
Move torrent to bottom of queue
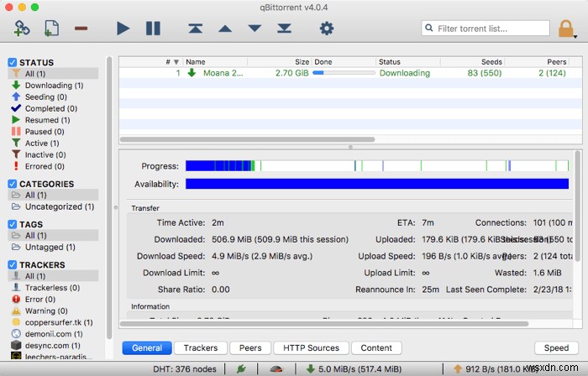point(284,29)
